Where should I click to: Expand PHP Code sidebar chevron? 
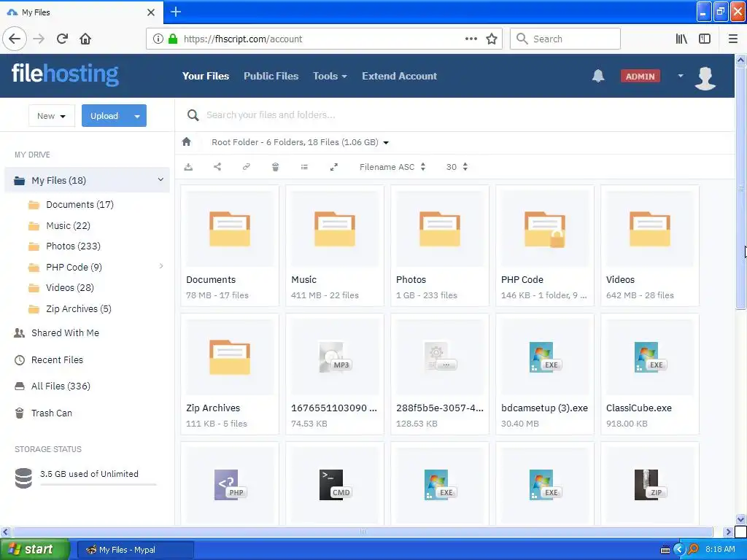(x=161, y=266)
